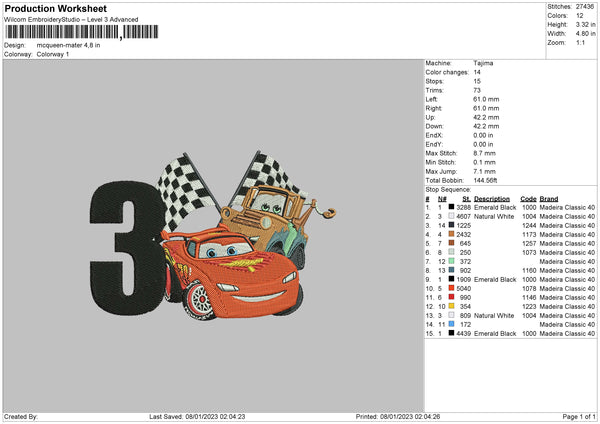Screen dimensions: 600x424
Task: Select the Code column header
Action: [x=528, y=199]
